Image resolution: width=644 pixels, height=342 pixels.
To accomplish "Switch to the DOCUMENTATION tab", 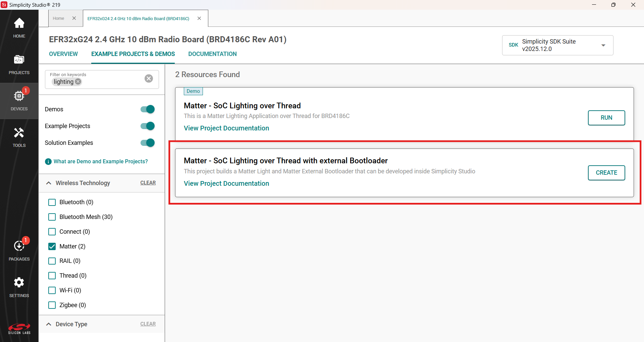I will (x=212, y=54).
